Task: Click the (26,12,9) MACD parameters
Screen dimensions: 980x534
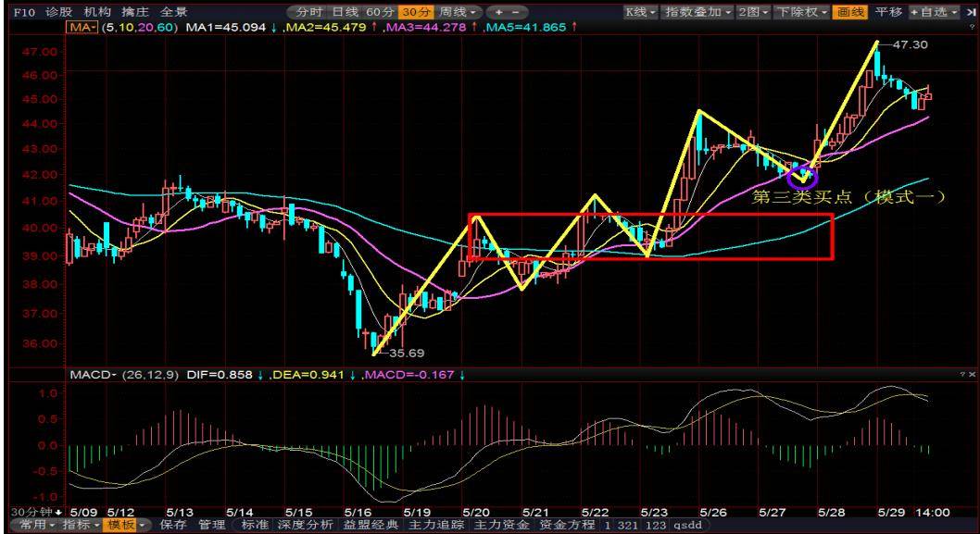Action: point(149,375)
